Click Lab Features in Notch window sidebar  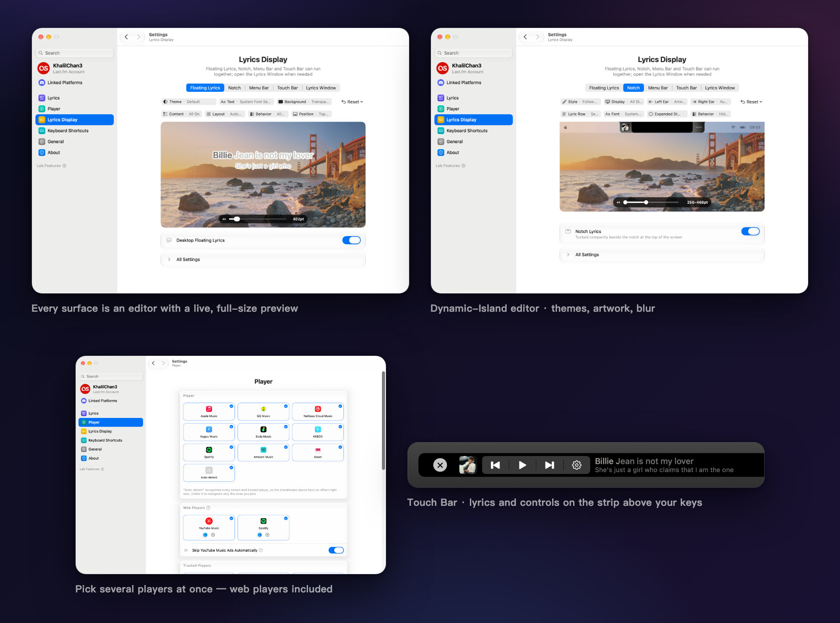click(450, 166)
